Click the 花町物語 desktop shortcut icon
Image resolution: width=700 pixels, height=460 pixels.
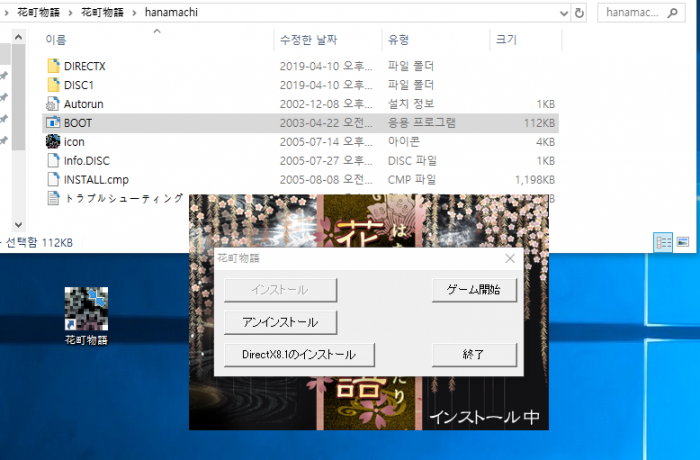pyautogui.click(x=86, y=309)
